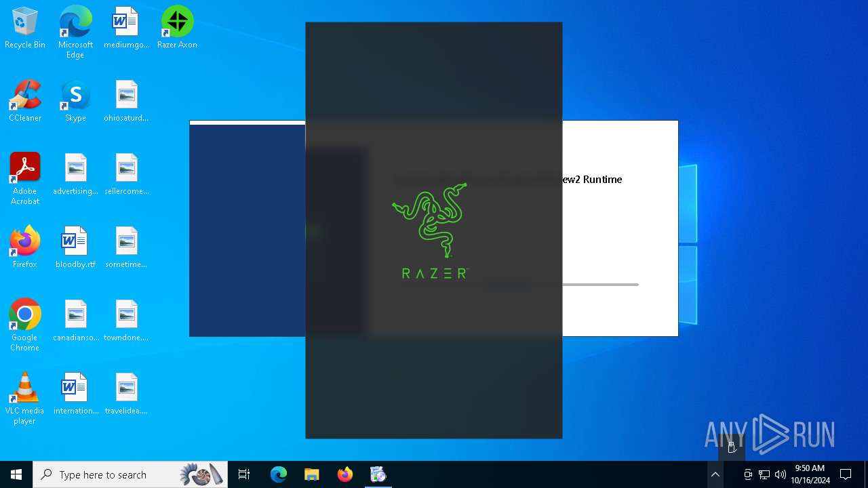The width and height of the screenshot is (868, 488).
Task: Select the canadianso... image file
Action: (75, 321)
